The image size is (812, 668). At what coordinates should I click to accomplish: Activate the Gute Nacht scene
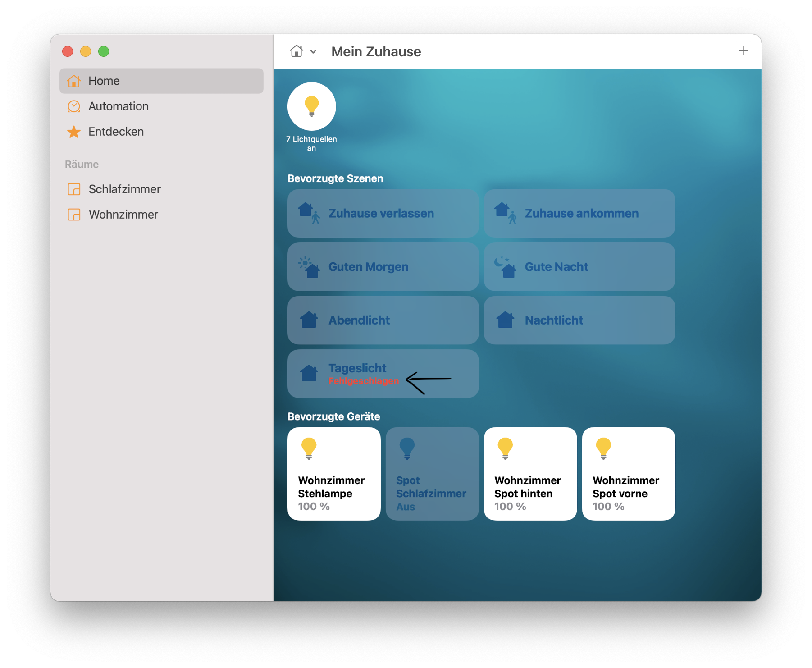coord(579,267)
